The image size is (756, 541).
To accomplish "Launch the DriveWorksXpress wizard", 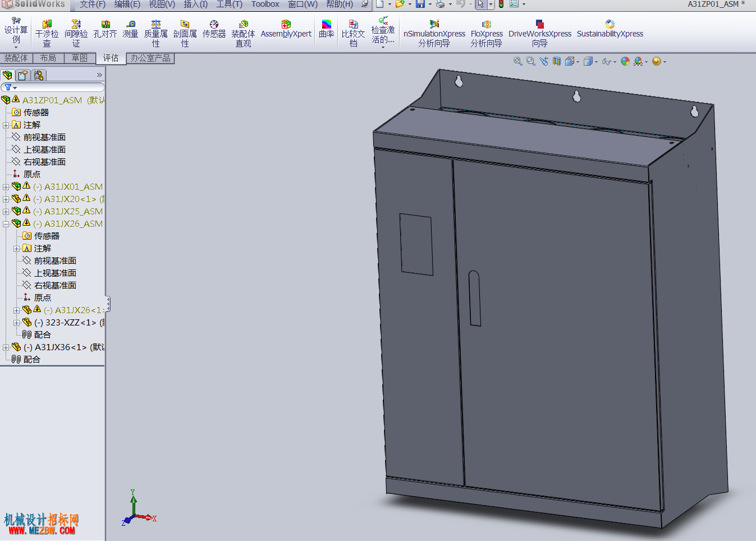I will coord(540,34).
